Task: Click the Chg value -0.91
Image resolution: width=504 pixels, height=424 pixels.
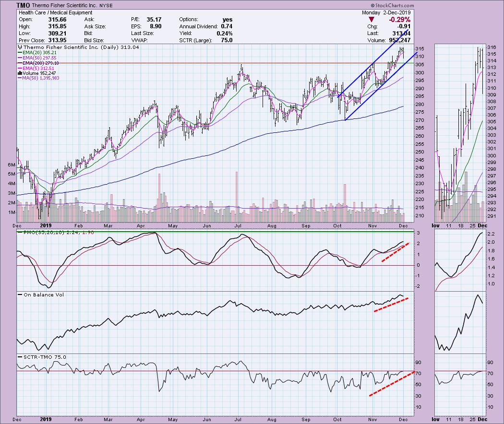Action: (404, 26)
